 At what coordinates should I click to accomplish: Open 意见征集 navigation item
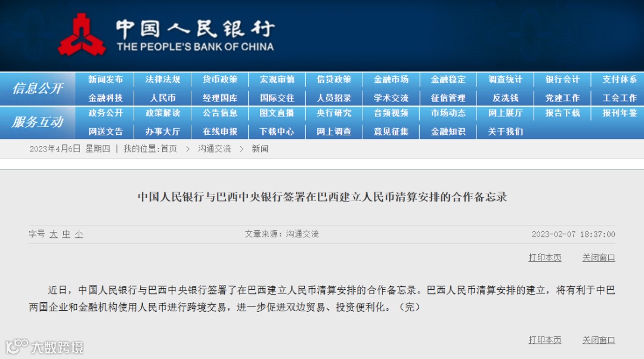click(x=391, y=132)
